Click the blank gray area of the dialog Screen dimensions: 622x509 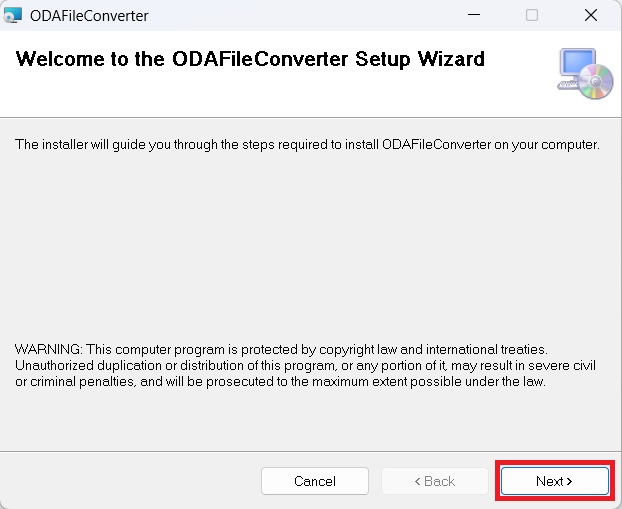tap(300, 250)
